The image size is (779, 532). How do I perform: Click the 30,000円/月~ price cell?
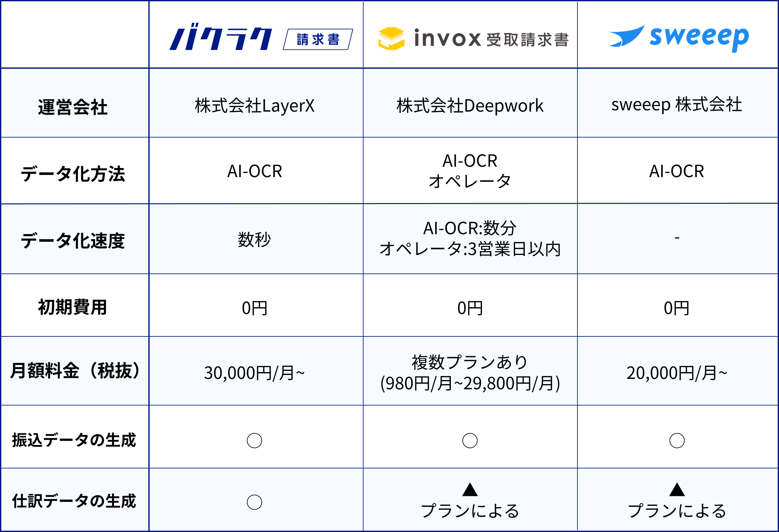256,371
